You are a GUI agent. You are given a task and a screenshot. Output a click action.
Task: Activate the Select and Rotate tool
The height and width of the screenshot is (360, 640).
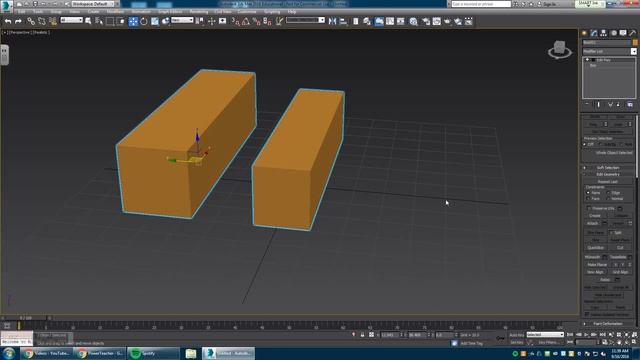coord(144,21)
